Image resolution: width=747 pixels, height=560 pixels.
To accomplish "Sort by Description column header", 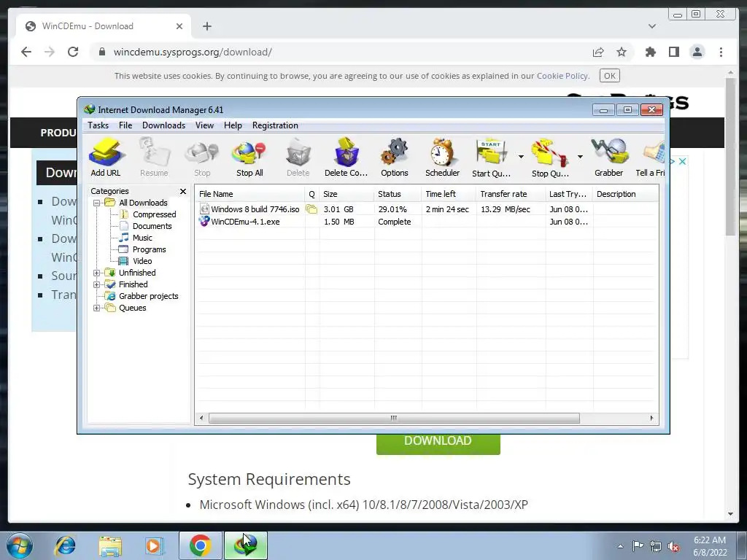I will tap(625, 194).
